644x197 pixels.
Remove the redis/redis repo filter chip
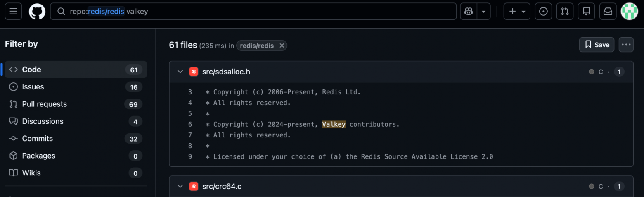pos(282,46)
